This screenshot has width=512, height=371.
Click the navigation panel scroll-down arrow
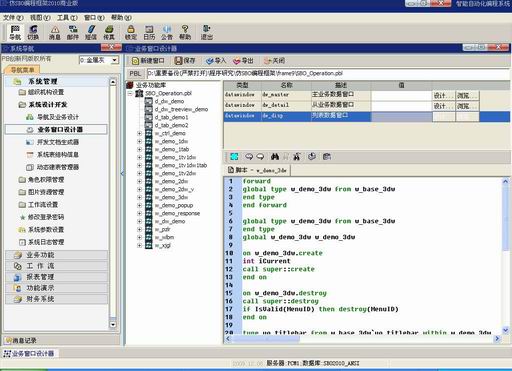coord(113,325)
